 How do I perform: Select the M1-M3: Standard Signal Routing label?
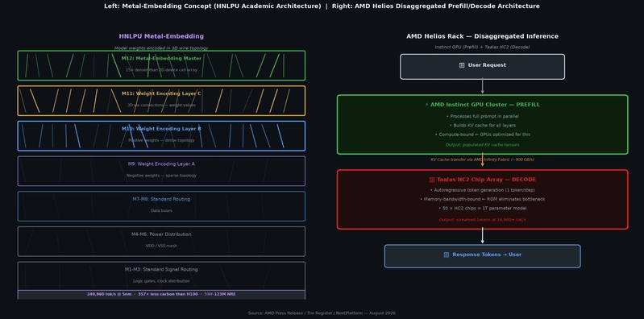[161, 269]
